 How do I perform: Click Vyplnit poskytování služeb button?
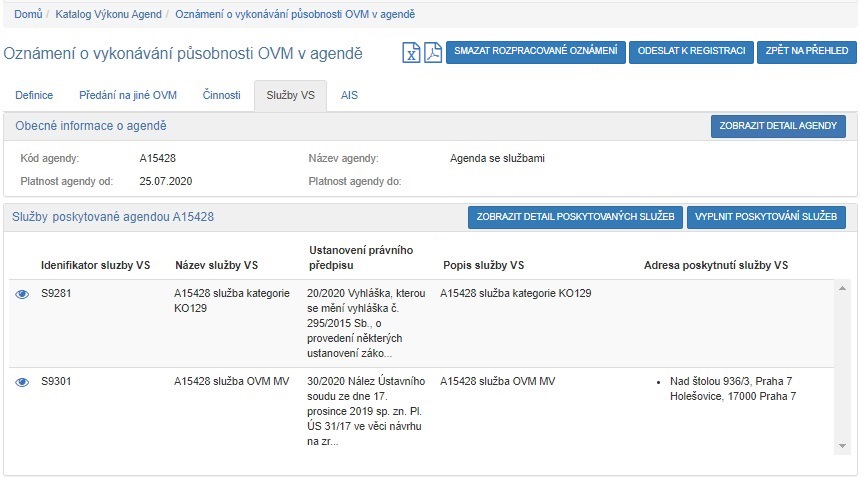766,217
